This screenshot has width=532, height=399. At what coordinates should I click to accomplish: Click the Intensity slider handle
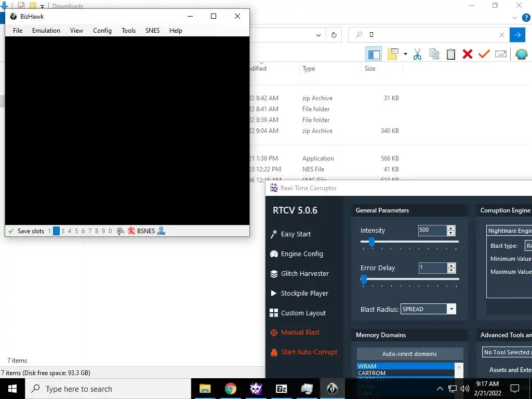click(371, 242)
